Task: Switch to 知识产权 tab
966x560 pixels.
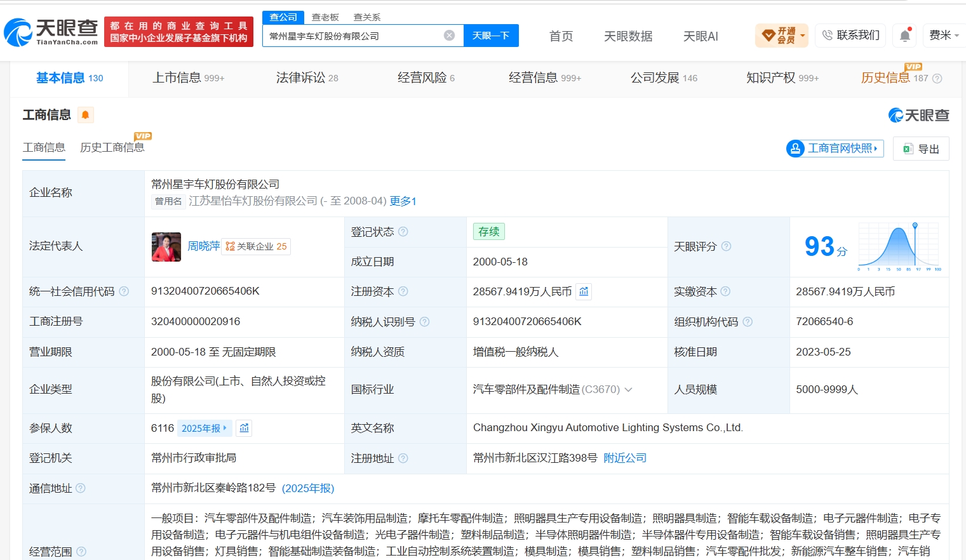Action: click(782, 78)
